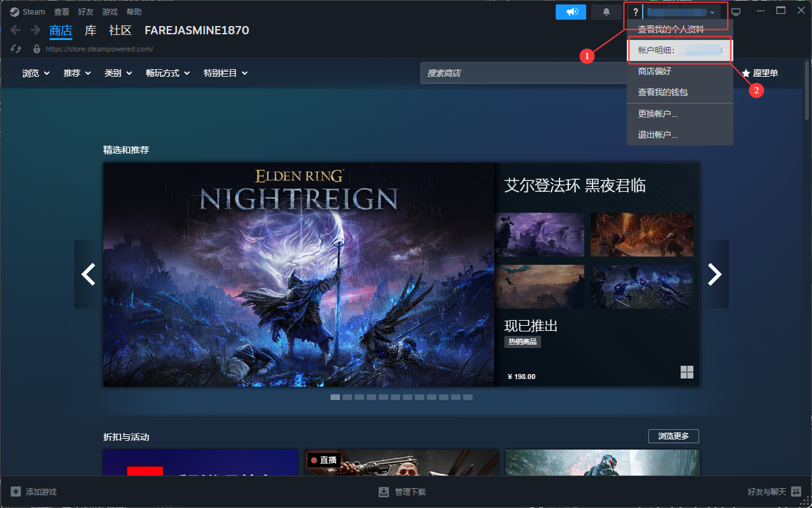Click the 浏览更多 button
Viewport: 812px width, 508px height.
pyautogui.click(x=673, y=436)
